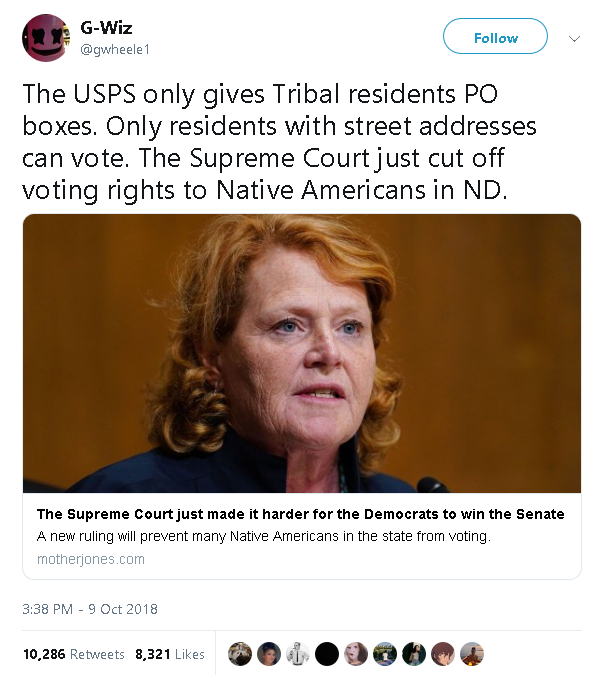Screen dimensions: 600x675
Task: Open the Mother Jones article image preview
Action: 302,353
